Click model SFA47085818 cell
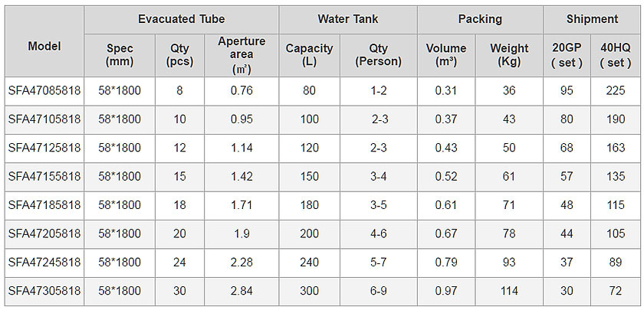The height and width of the screenshot is (310, 644). point(44,90)
